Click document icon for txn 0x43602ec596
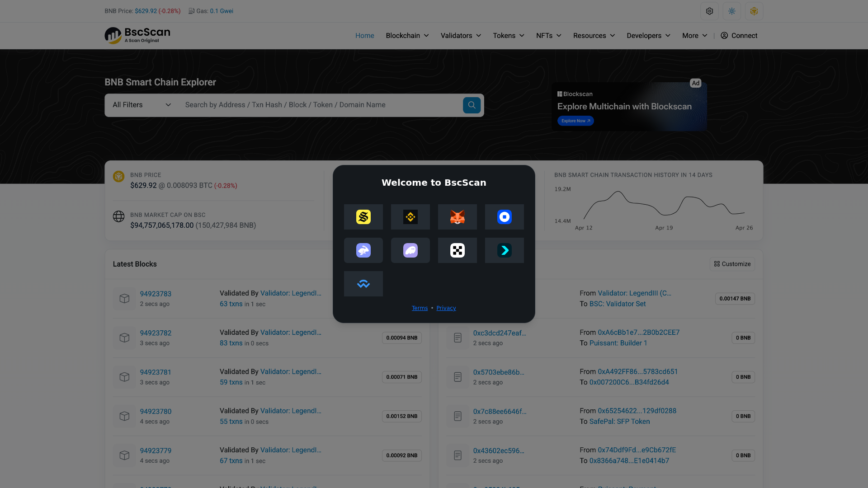The width and height of the screenshot is (868, 488). click(x=458, y=455)
